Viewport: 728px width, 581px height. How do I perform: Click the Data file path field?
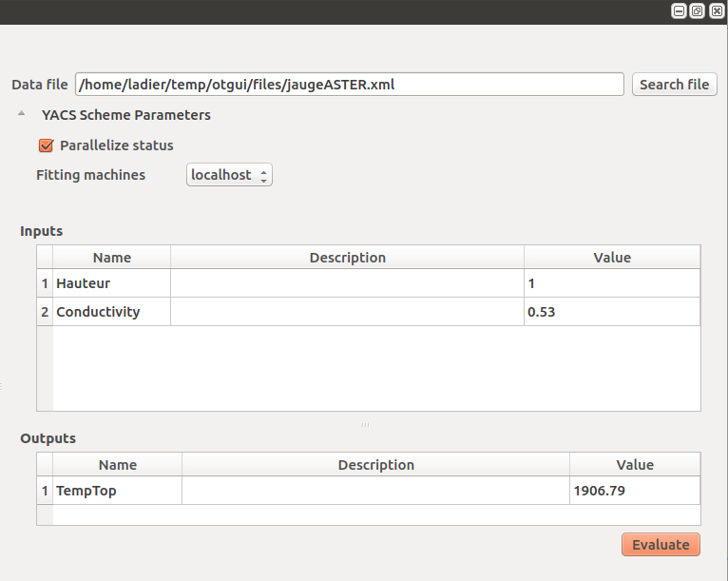click(349, 85)
